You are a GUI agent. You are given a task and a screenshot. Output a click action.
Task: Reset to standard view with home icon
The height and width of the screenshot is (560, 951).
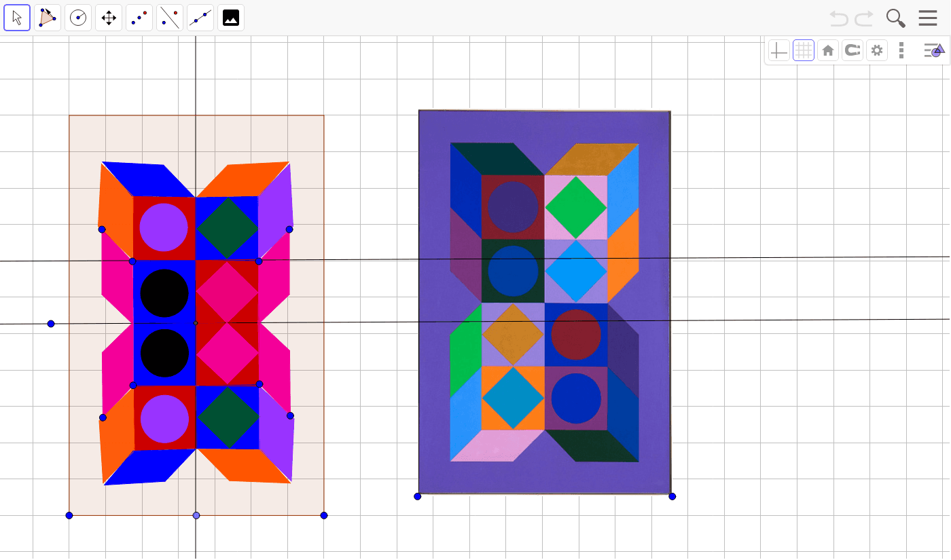(828, 50)
